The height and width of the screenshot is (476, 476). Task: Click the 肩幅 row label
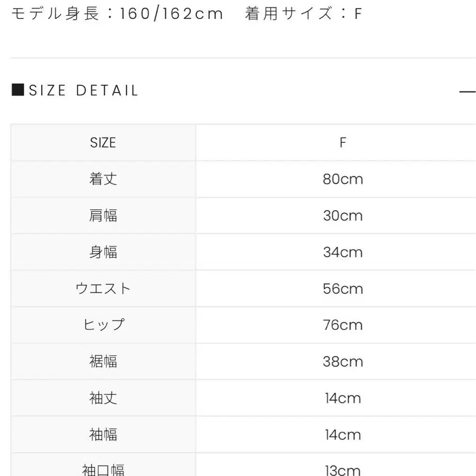click(x=103, y=216)
